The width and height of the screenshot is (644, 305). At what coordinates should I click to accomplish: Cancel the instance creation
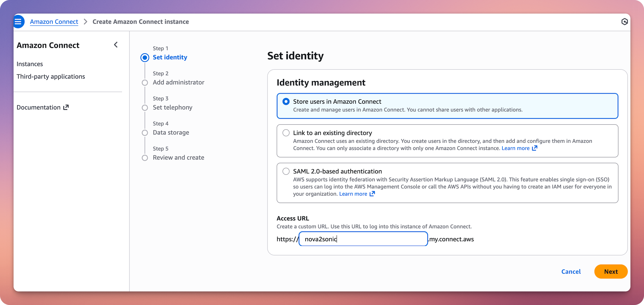coord(571,272)
